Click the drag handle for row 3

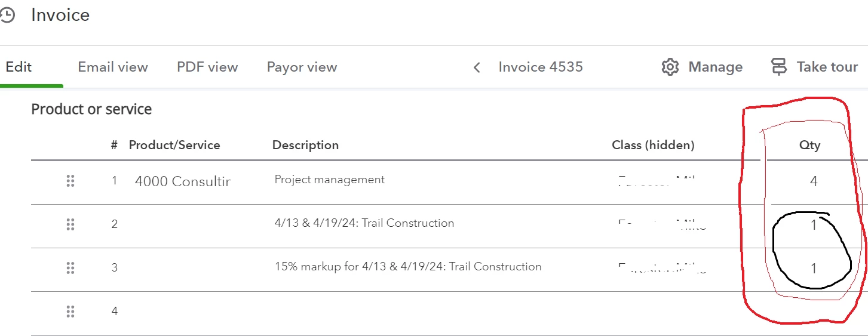[x=70, y=268]
